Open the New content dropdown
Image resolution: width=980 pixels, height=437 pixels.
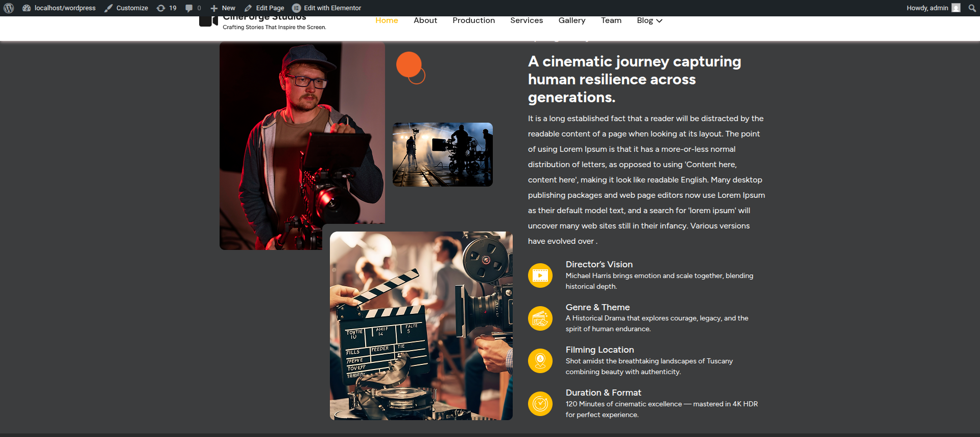[x=223, y=8]
